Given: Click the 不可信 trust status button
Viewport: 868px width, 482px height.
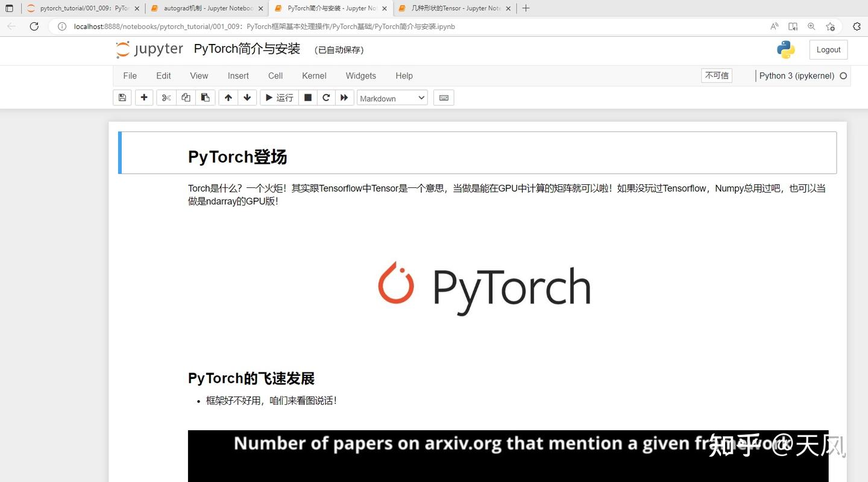Looking at the screenshot, I should pos(716,75).
